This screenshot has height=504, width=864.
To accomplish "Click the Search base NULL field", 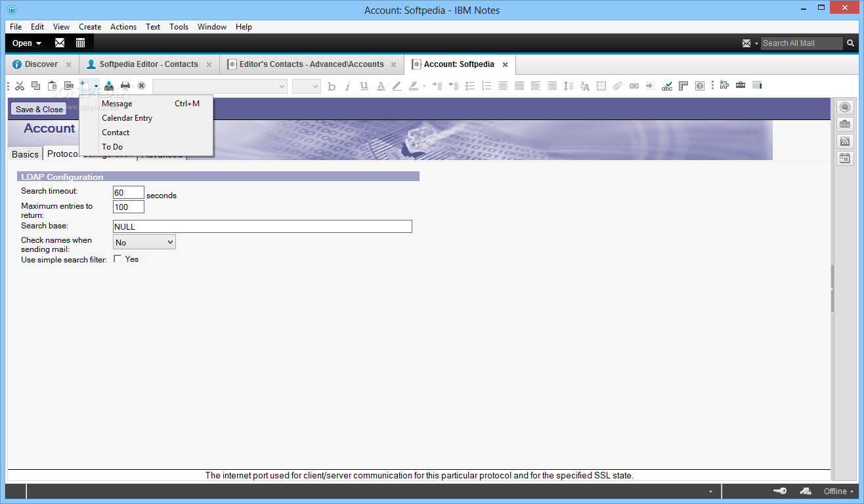I will (263, 226).
